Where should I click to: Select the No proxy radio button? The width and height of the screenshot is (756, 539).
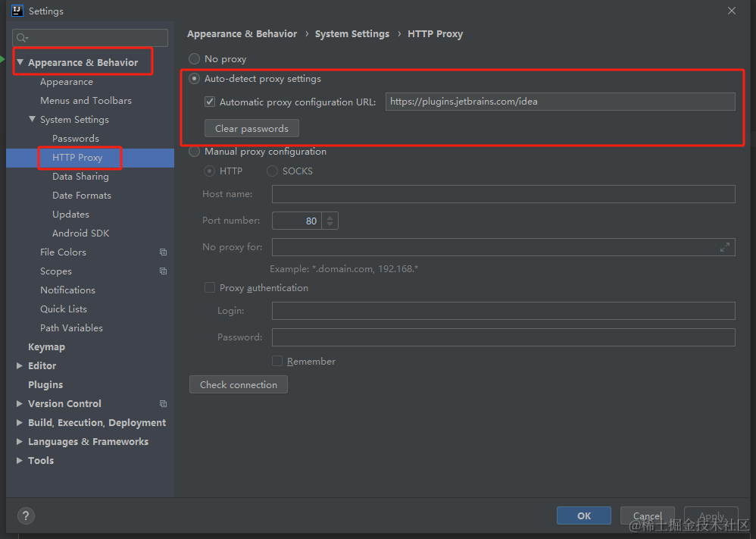point(195,59)
